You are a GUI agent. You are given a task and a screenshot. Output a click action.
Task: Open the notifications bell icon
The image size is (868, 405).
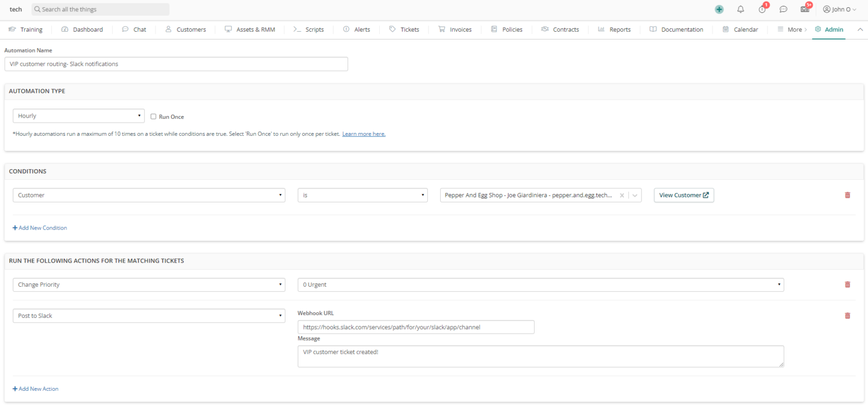click(740, 10)
